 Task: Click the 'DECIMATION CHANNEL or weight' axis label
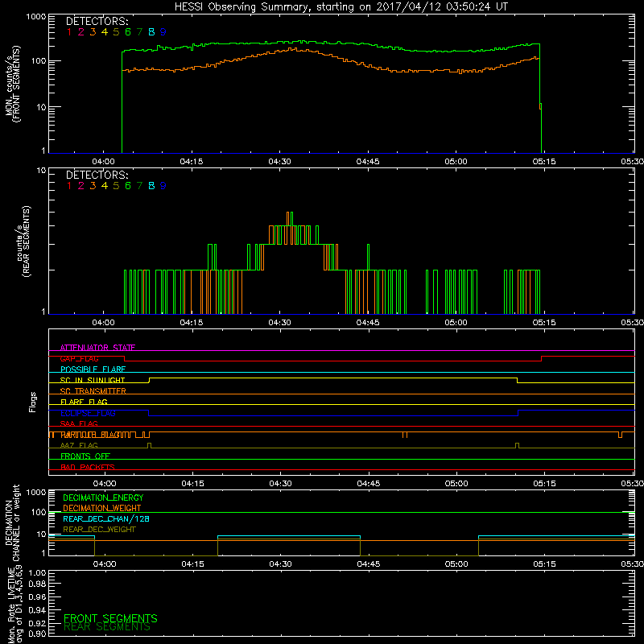pyautogui.click(x=12, y=522)
